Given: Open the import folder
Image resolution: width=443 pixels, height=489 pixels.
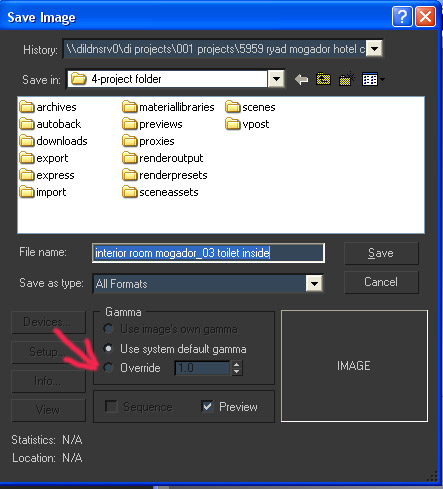Looking at the screenshot, I should (x=43, y=192).
